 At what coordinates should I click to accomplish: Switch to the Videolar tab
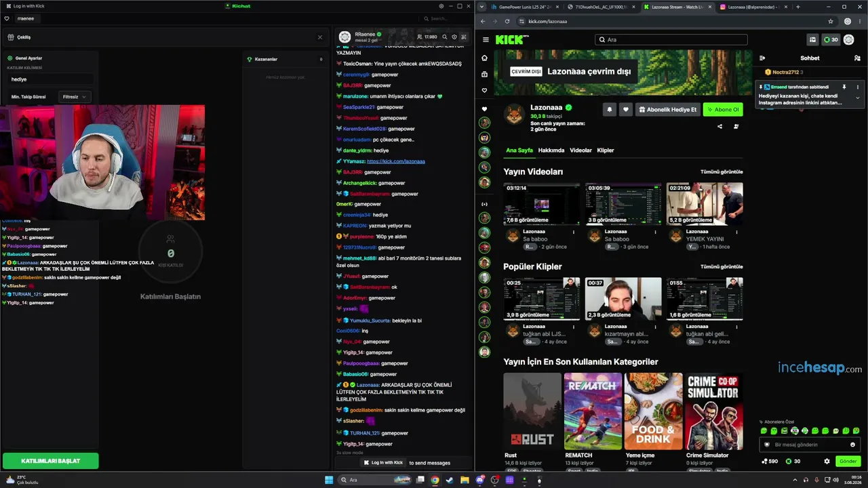coord(580,150)
